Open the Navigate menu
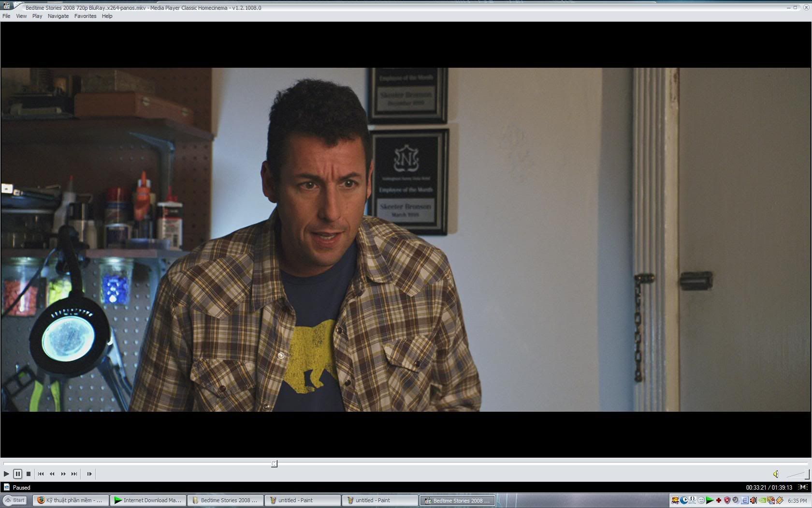Image resolution: width=812 pixels, height=508 pixels. [58, 16]
